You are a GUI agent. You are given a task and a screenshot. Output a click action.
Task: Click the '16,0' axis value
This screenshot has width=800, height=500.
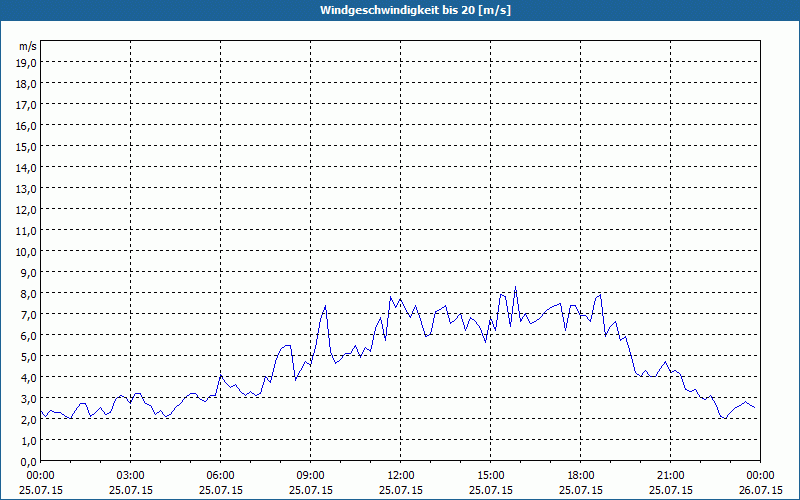tap(28, 126)
